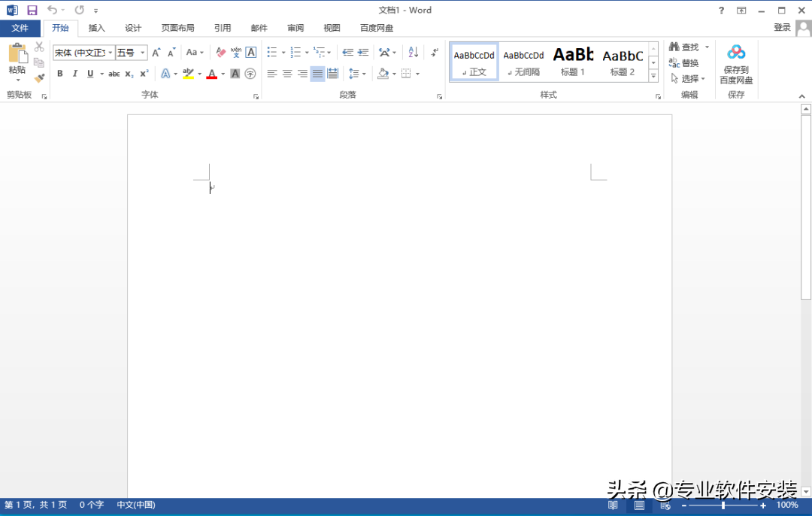
Task: Pick the red font color button
Action: 212,74
